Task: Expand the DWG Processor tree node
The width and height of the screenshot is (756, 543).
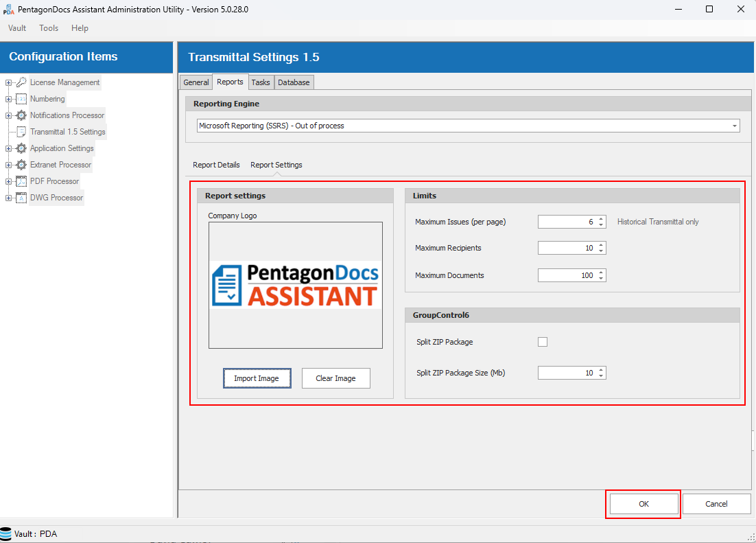Action: pos(8,198)
